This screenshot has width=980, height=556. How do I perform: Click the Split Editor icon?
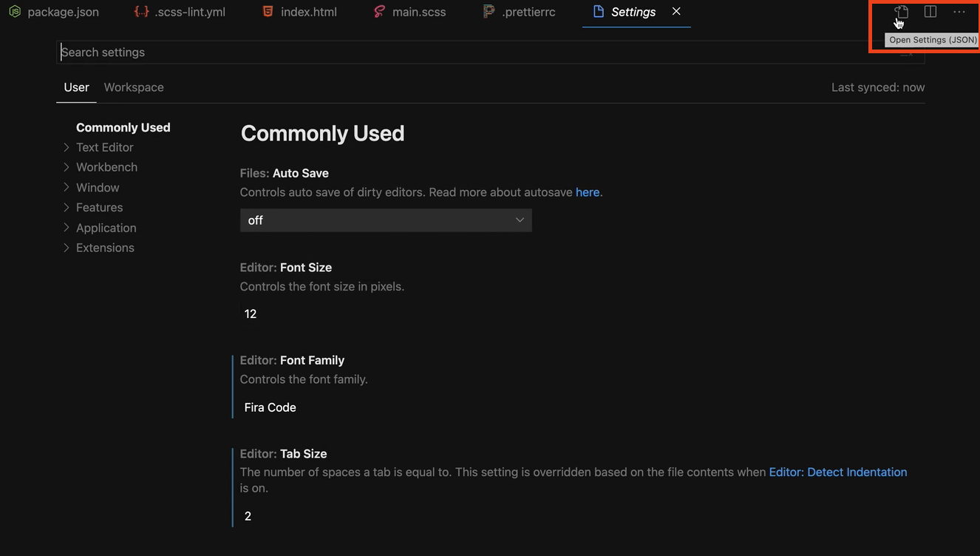click(930, 12)
